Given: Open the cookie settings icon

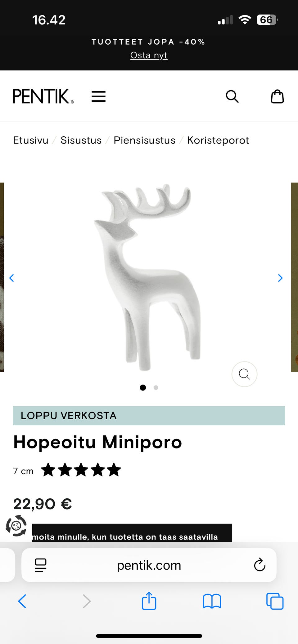Looking at the screenshot, I should [16, 526].
